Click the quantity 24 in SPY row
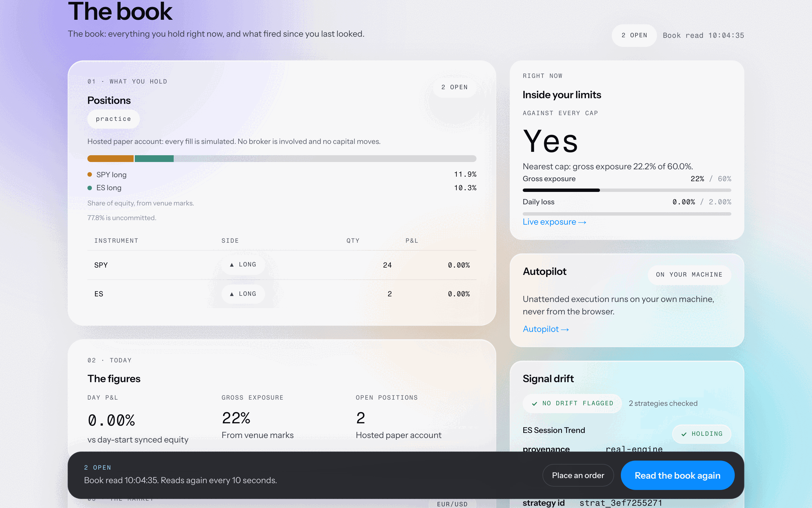812x508 pixels. pyautogui.click(x=387, y=265)
